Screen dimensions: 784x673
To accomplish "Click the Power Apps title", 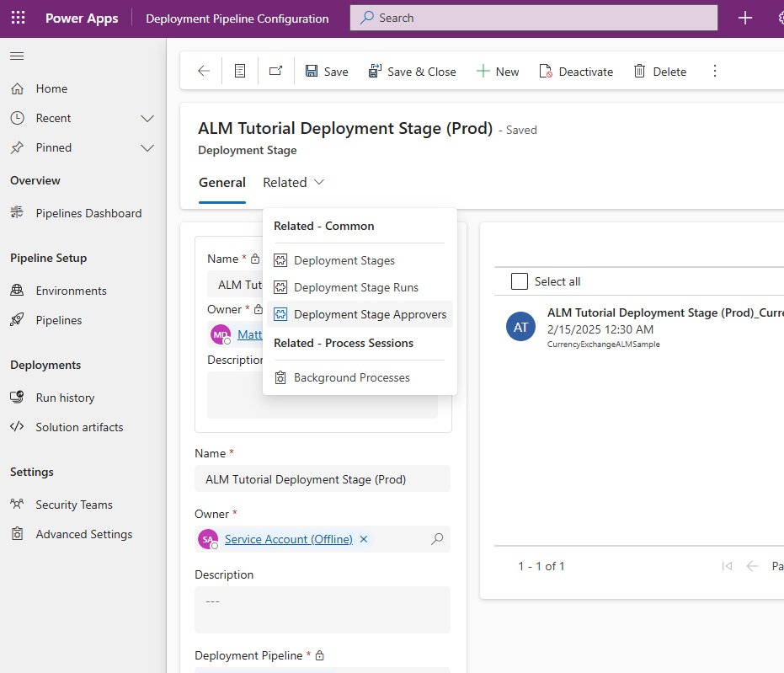I will pos(82,19).
